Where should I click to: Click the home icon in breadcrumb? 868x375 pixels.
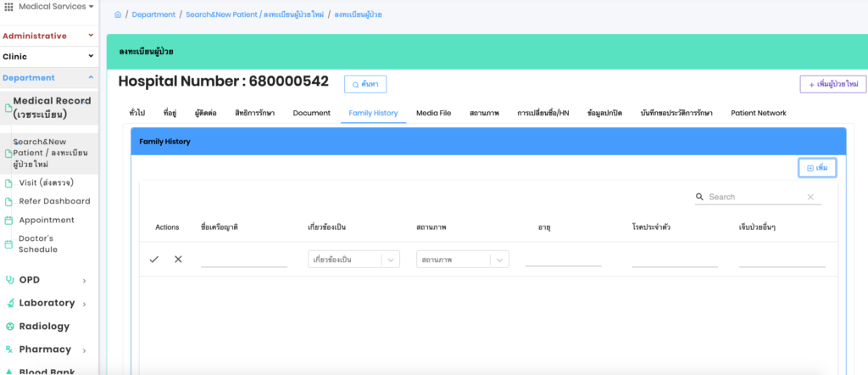click(118, 14)
